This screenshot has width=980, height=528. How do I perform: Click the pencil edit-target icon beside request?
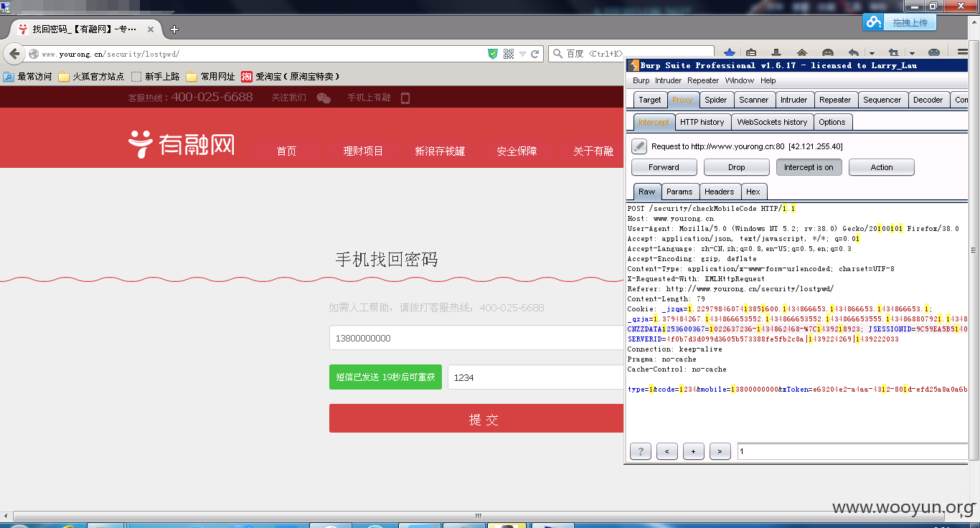pyautogui.click(x=639, y=146)
